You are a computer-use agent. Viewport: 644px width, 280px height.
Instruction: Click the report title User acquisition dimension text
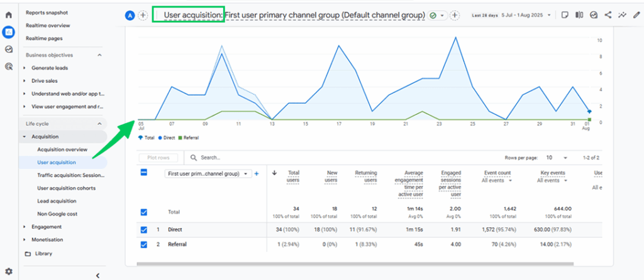pos(294,16)
